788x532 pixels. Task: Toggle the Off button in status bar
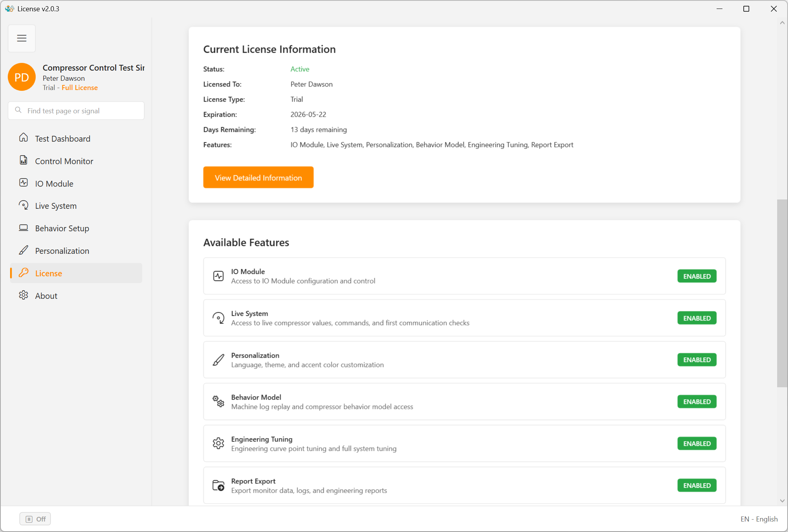pyautogui.click(x=35, y=519)
